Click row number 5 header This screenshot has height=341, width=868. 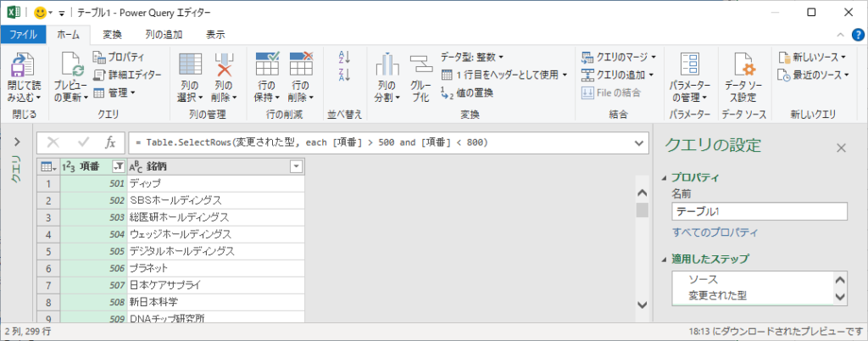coord(48,251)
